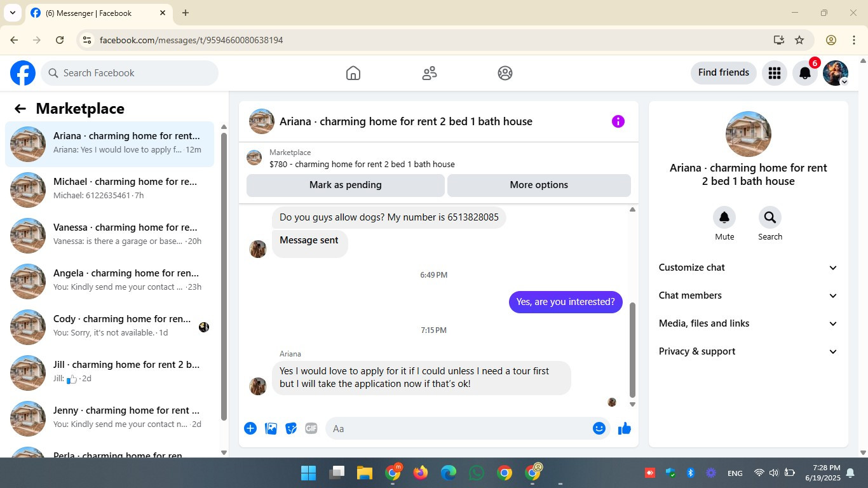Choose a GIF with the GIF icon
This screenshot has width=868, height=488.
(x=311, y=428)
